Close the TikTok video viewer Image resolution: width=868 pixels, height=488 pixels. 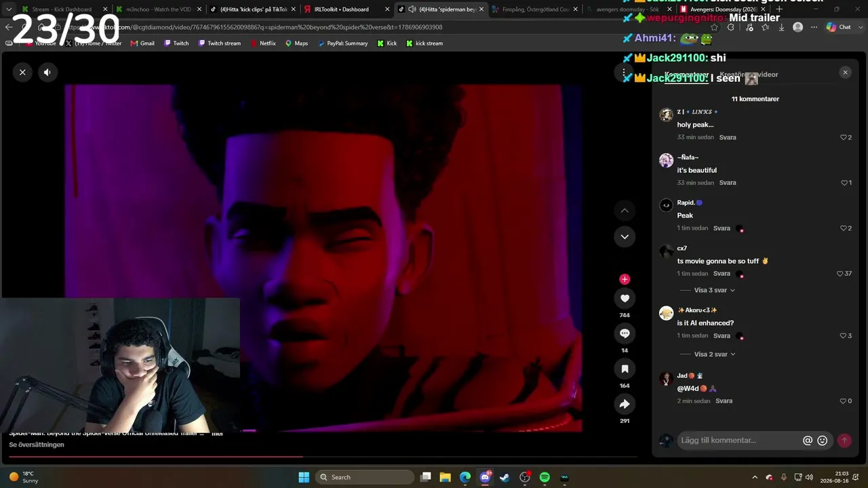pyautogui.click(x=22, y=72)
